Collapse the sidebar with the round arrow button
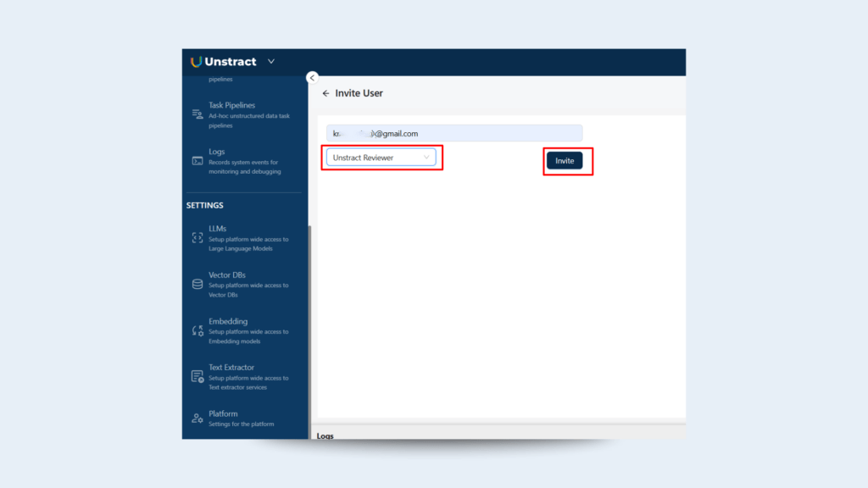 pyautogui.click(x=312, y=77)
